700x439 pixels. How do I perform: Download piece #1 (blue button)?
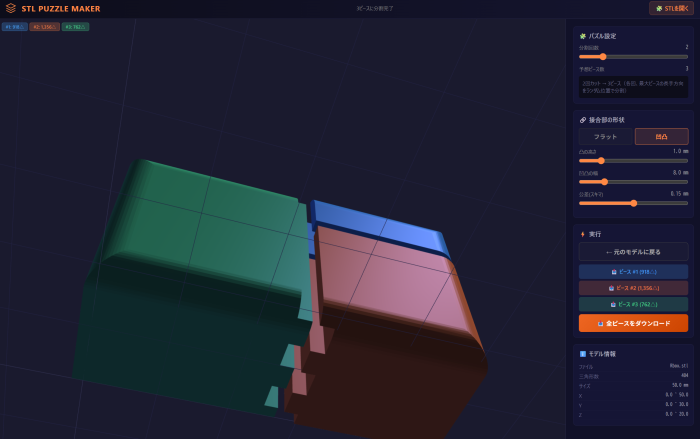[633, 271]
